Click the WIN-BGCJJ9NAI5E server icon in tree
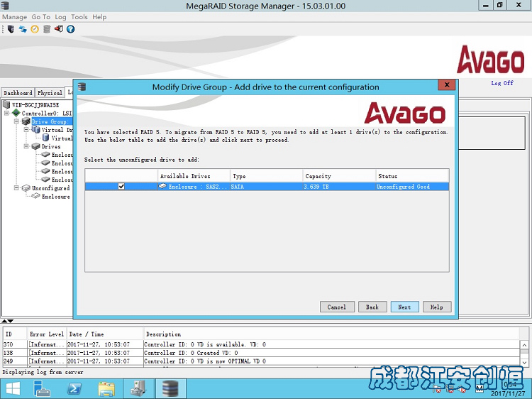The width and height of the screenshot is (532, 399). click(x=6, y=104)
